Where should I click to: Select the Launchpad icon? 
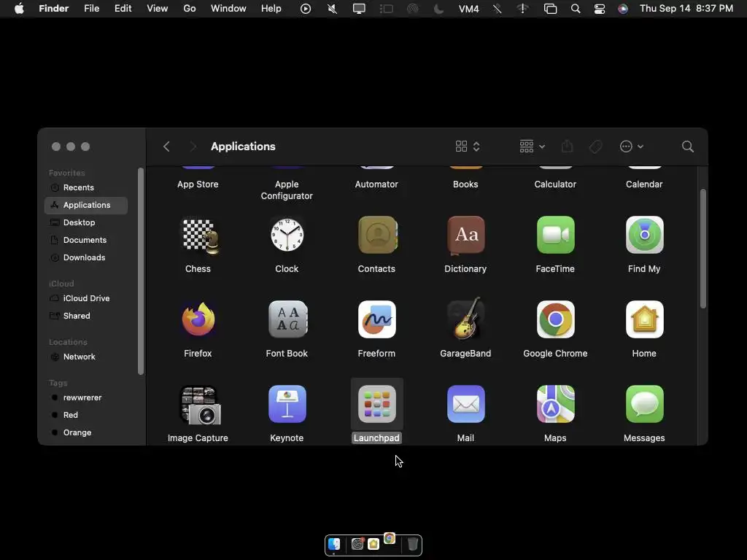click(x=377, y=404)
